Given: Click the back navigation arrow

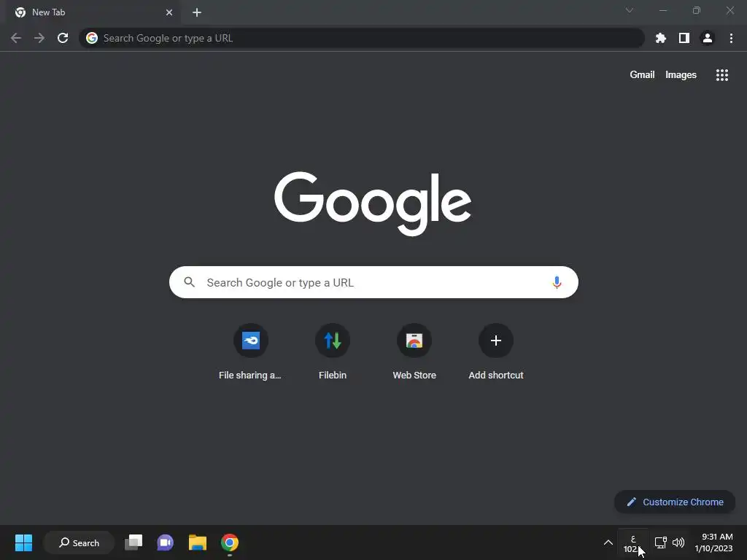Looking at the screenshot, I should tap(16, 38).
